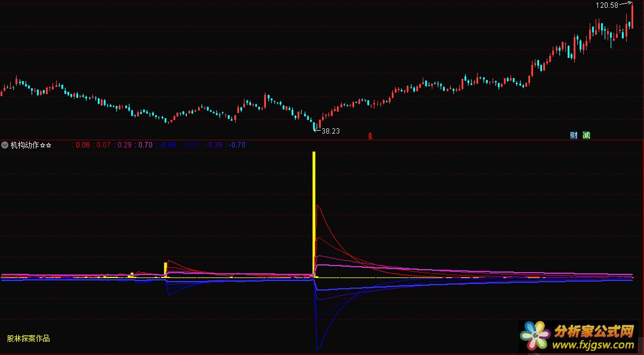This screenshot has height=355, width=644.
Task: Click indicator value -0.29 in blue
Action: [x=214, y=145]
